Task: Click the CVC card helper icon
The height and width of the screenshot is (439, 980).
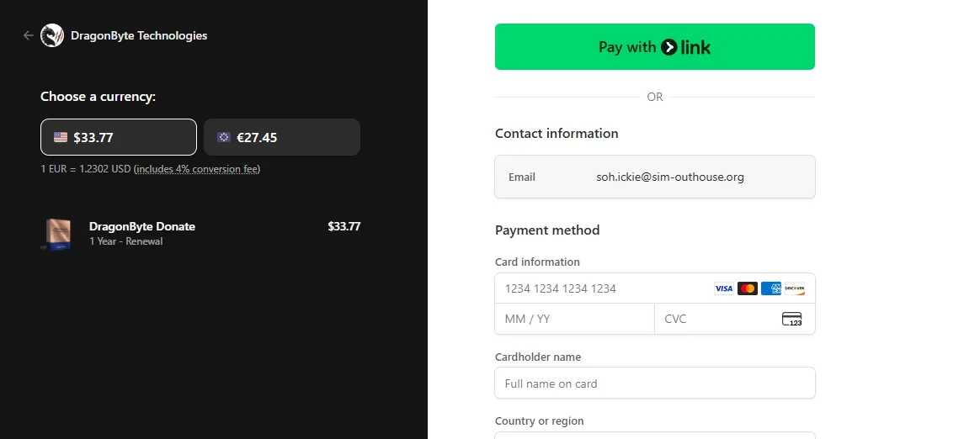Action: point(791,319)
